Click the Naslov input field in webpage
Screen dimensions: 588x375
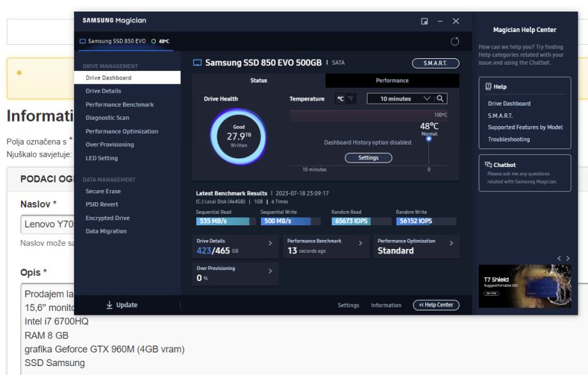tap(47, 224)
